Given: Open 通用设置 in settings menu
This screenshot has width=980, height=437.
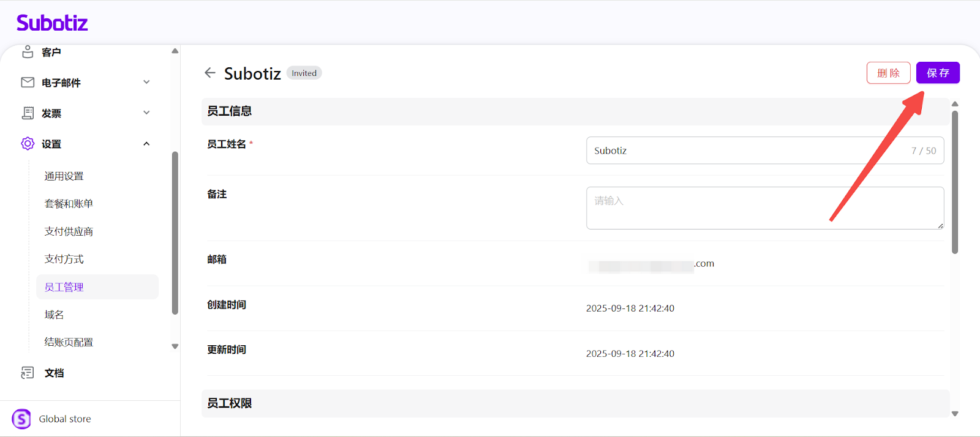Looking at the screenshot, I should [64, 176].
